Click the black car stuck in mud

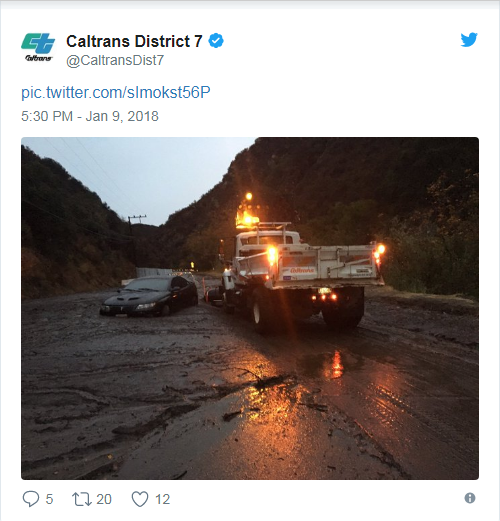pyautogui.click(x=149, y=296)
